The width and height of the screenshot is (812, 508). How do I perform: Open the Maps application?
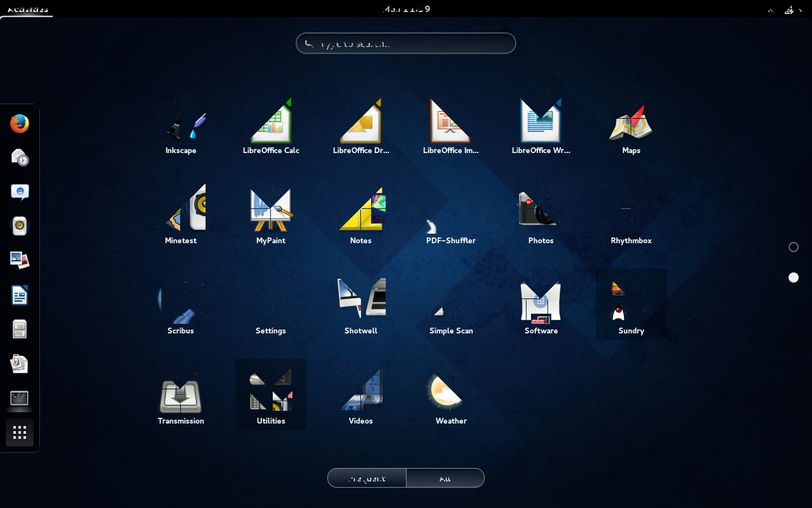pyautogui.click(x=631, y=127)
